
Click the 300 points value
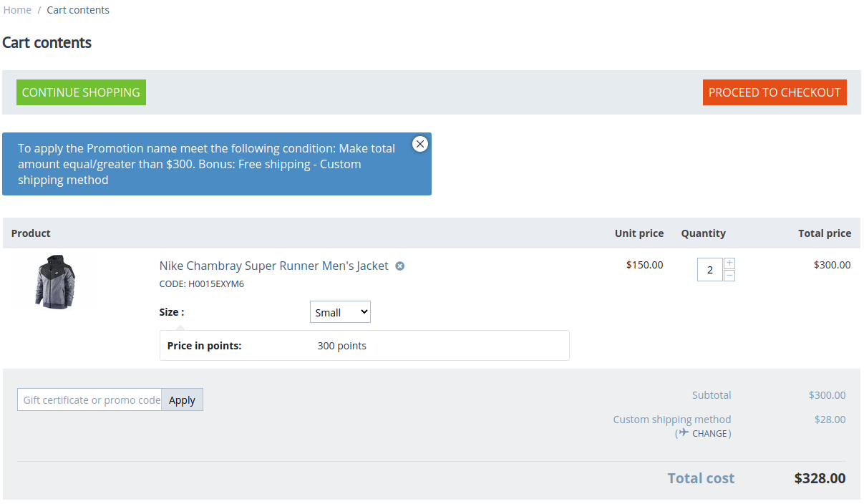(341, 346)
